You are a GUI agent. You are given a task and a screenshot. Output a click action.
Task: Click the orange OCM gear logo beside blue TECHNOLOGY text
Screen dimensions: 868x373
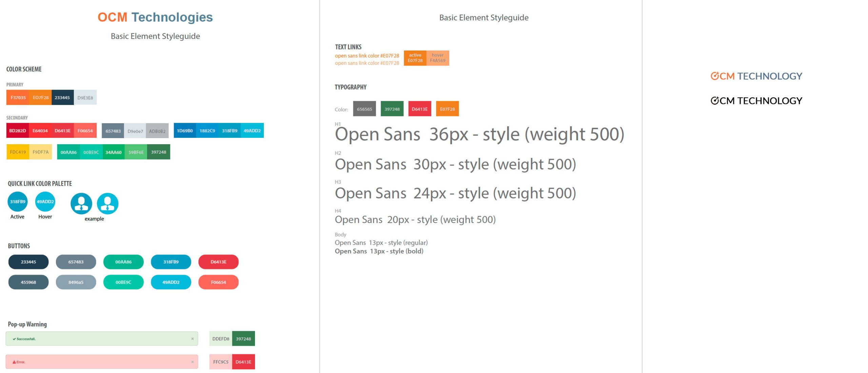click(715, 76)
